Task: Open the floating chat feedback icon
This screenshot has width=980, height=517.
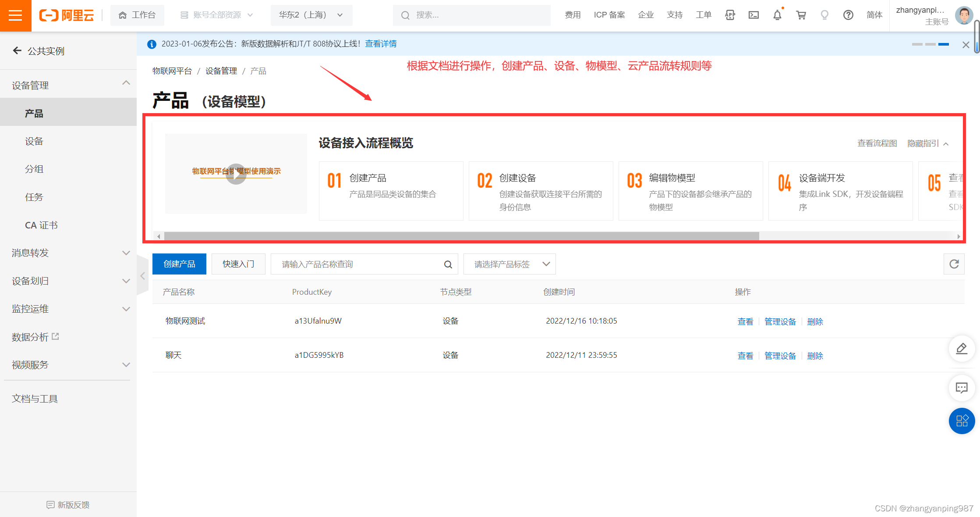Action: point(962,388)
